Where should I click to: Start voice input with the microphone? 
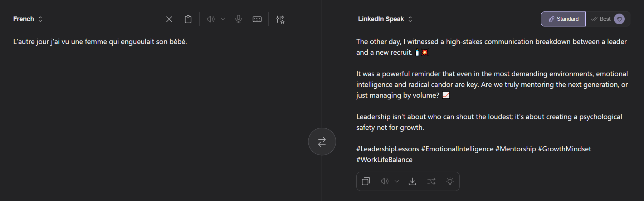pos(239,19)
